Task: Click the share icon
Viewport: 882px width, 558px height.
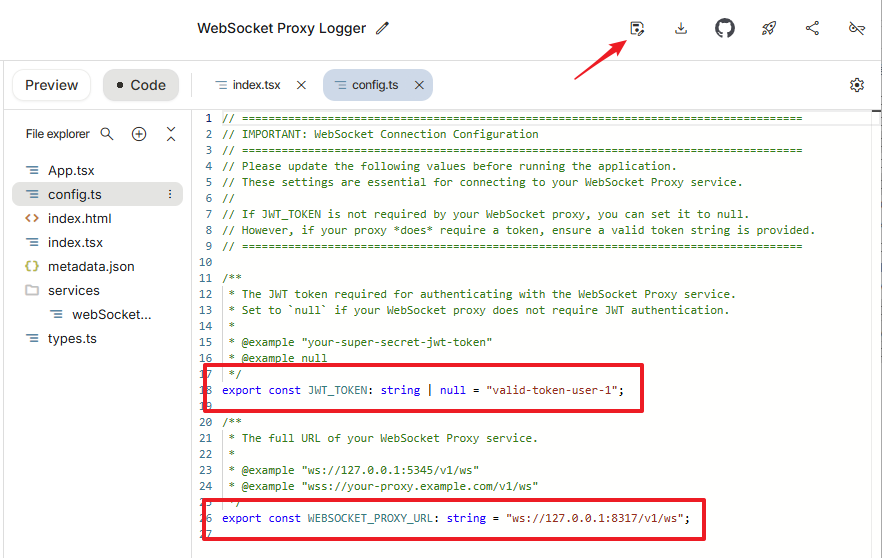Action: click(812, 29)
